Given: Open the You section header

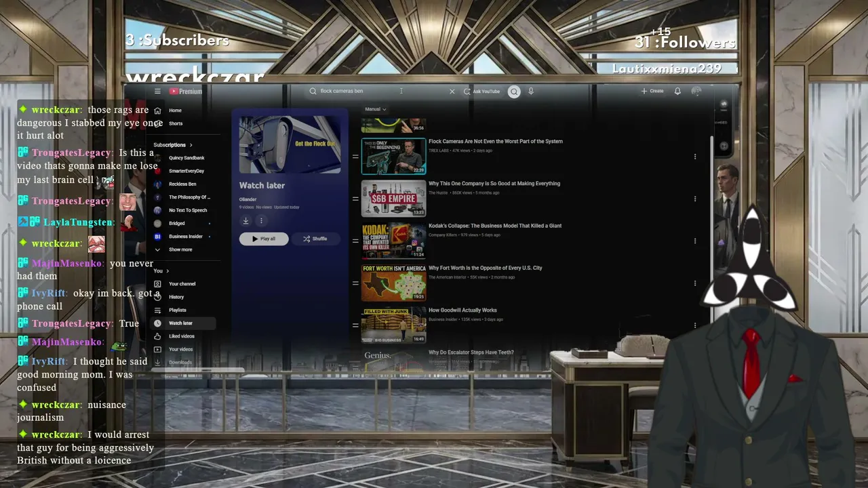Looking at the screenshot, I should (161, 271).
